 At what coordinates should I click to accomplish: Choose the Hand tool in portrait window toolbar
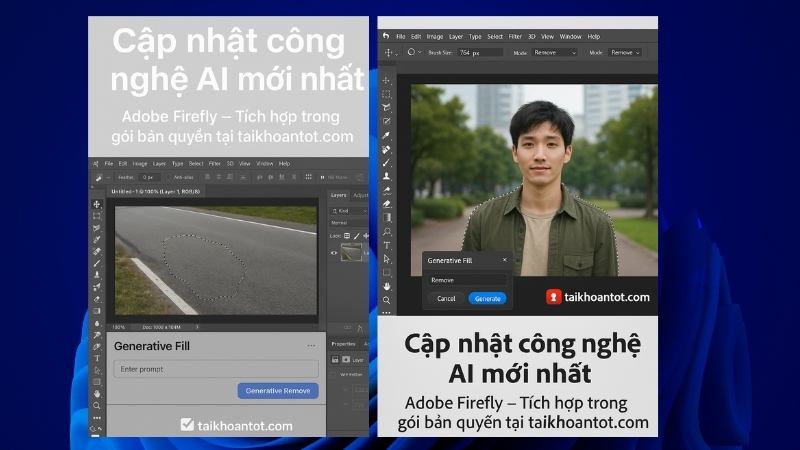pos(387,286)
